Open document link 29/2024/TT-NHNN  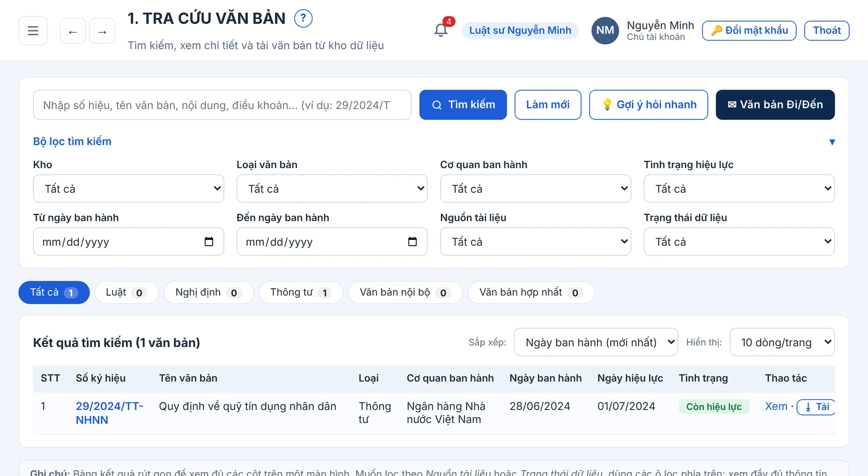pos(109,413)
